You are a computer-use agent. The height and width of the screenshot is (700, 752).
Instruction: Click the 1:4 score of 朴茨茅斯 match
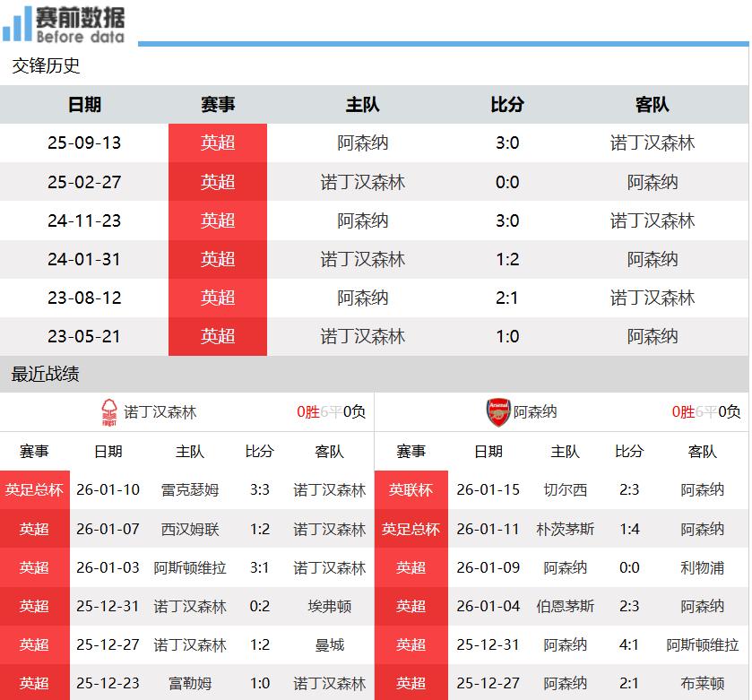(629, 529)
